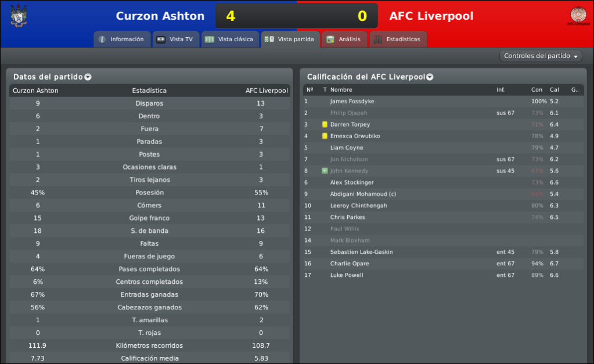The image size is (594, 364).
Task: Click the Curzon Ashton club crest
Action: coord(19,16)
